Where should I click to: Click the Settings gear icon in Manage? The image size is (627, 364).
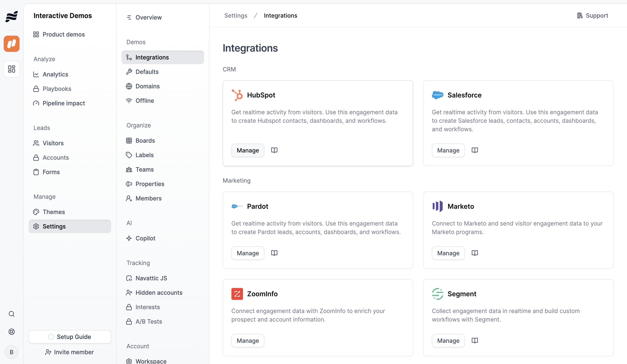click(36, 226)
